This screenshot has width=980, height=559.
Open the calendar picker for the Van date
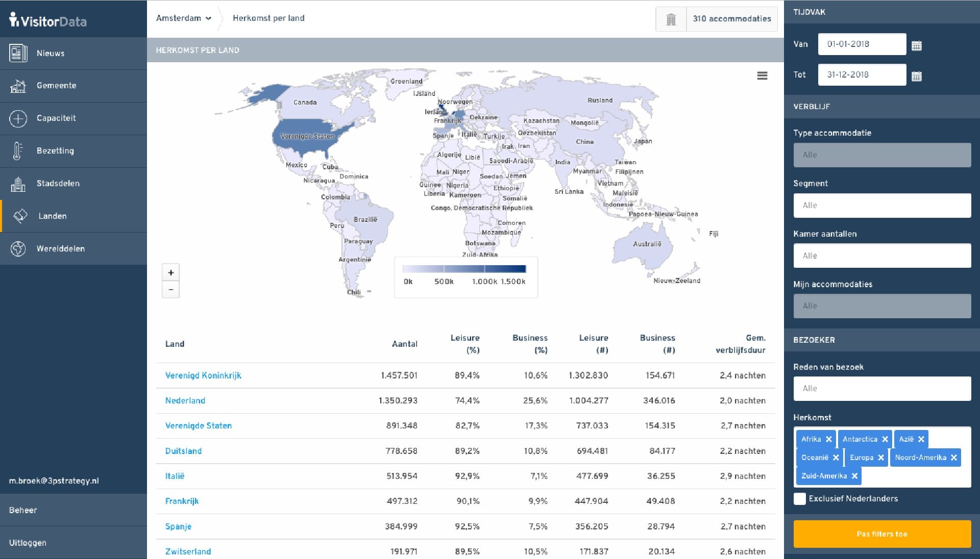[916, 45]
